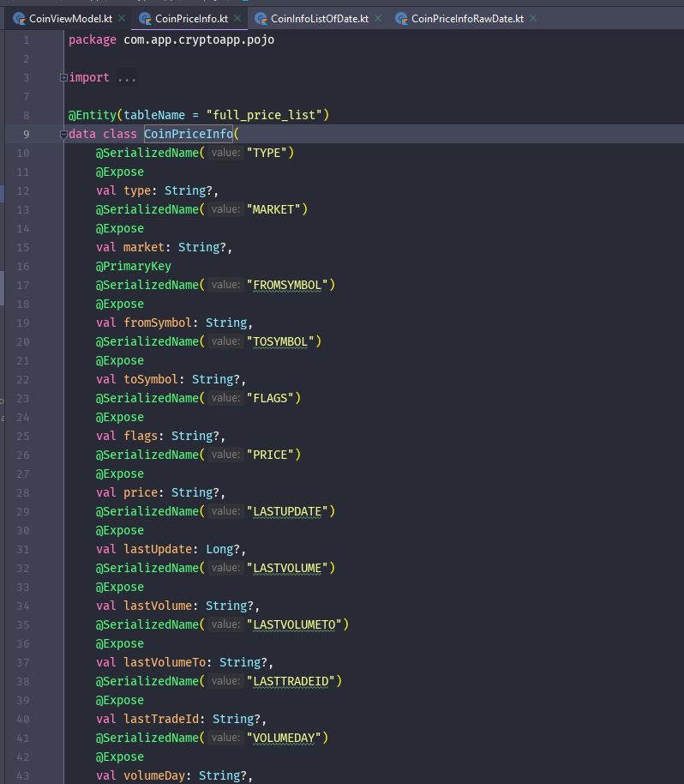Open the CoinPriceInfoRawDate.kt tab
Viewport: 684px width, 784px height.
tap(467, 19)
